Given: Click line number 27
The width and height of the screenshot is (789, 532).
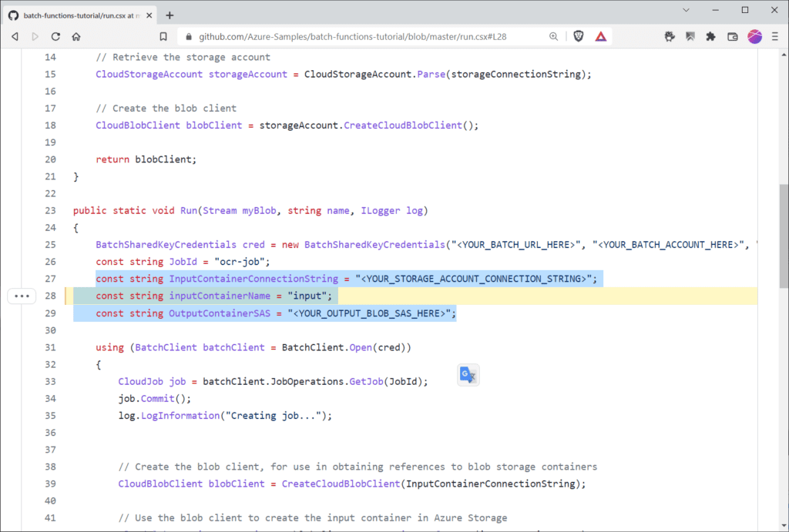Looking at the screenshot, I should click(50, 279).
